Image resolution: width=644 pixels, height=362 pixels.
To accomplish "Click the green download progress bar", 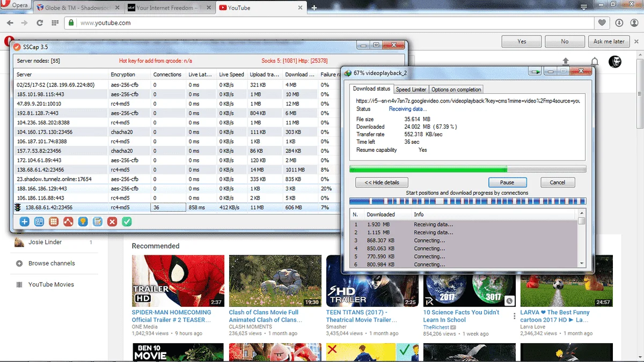I will pos(467,169).
